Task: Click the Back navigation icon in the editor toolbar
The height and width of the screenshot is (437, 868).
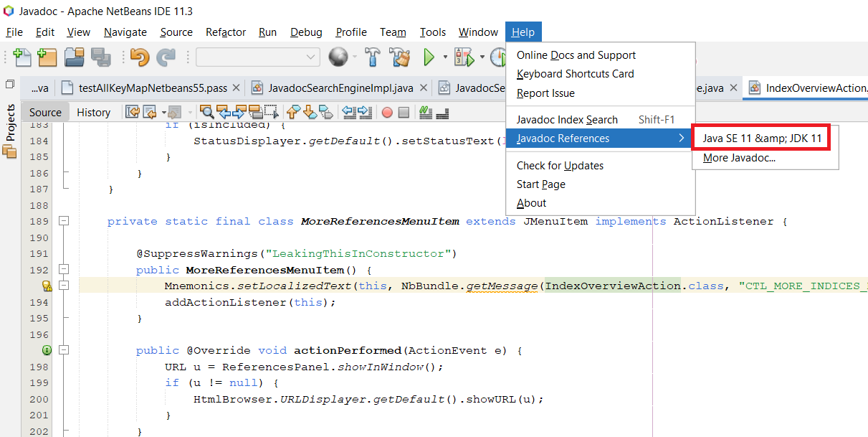Action: click(150, 112)
